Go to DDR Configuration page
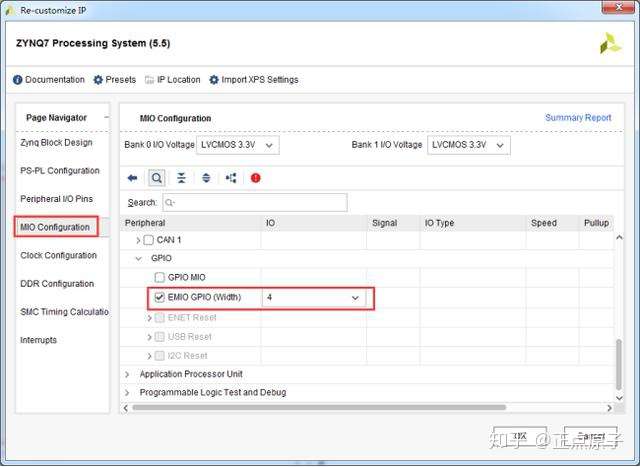Screen dimensions: 640x467 tap(57, 283)
